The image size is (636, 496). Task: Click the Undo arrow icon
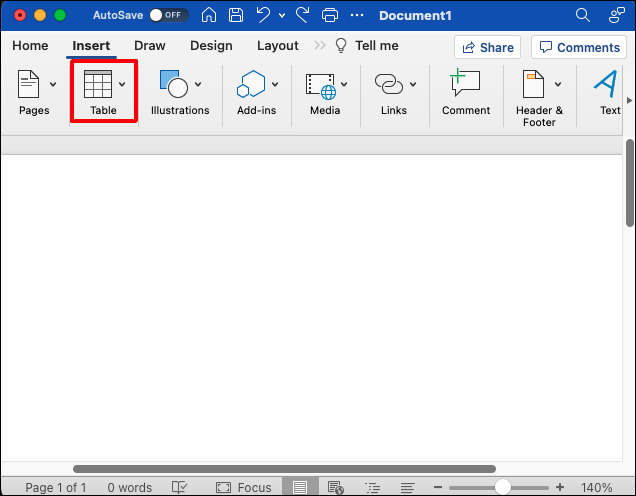point(263,15)
